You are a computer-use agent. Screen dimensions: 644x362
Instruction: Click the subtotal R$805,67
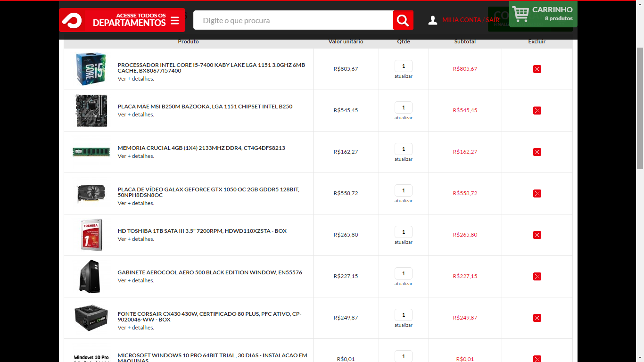(465, 69)
